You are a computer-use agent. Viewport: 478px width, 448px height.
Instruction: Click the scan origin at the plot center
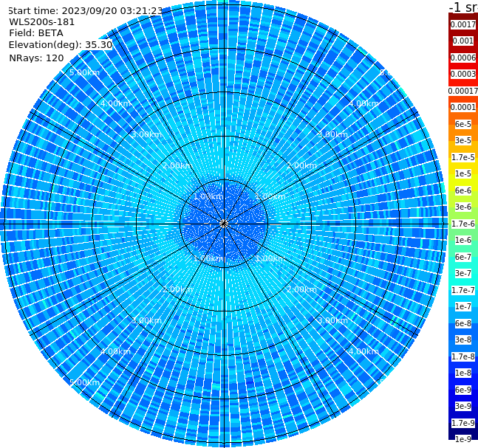(x=224, y=224)
